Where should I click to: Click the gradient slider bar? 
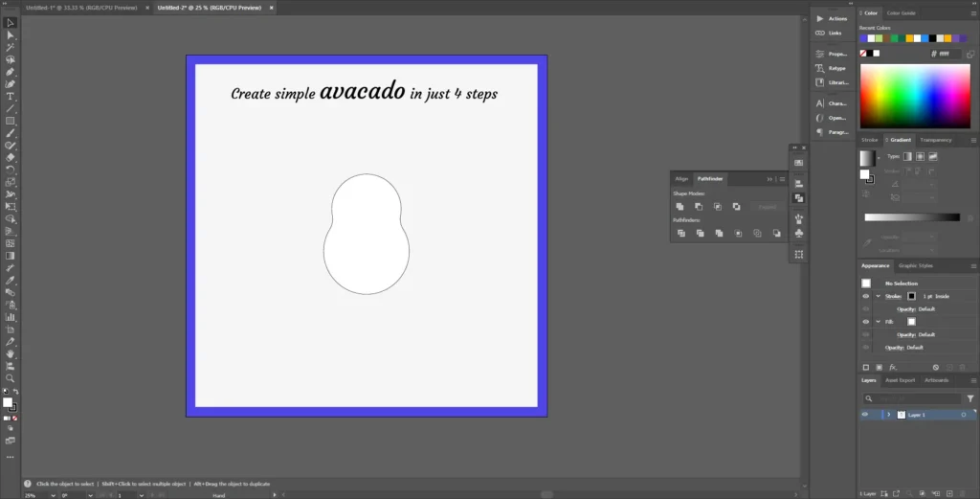click(x=912, y=217)
